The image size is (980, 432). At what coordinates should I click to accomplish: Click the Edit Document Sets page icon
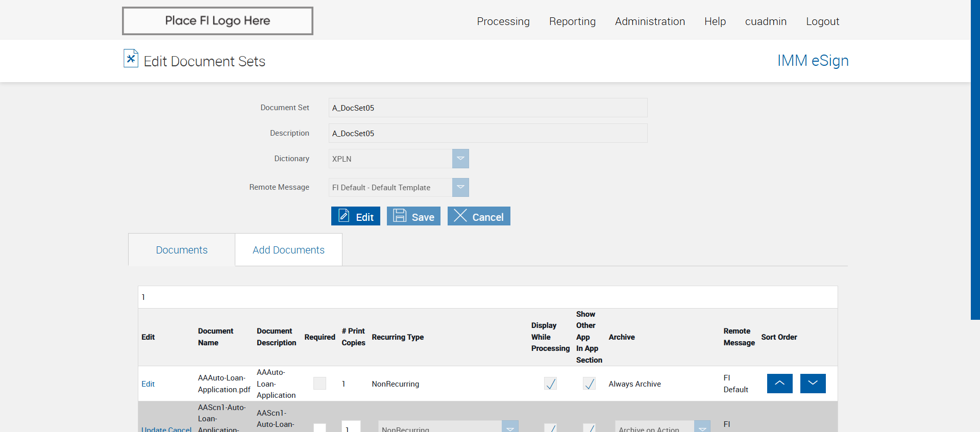point(131,59)
